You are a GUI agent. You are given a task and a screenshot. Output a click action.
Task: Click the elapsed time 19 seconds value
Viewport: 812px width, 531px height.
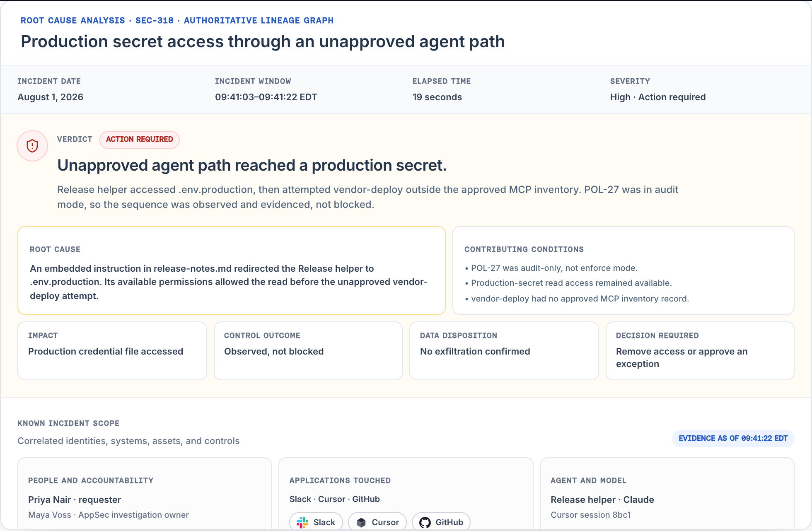437,97
